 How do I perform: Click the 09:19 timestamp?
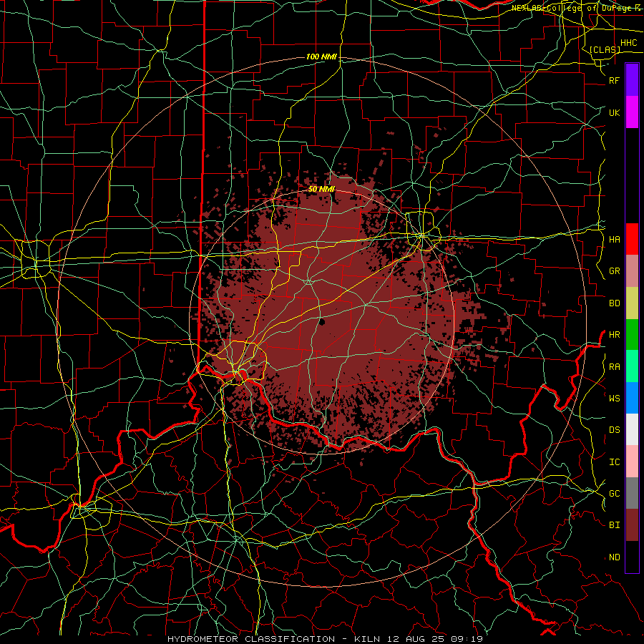point(469,639)
